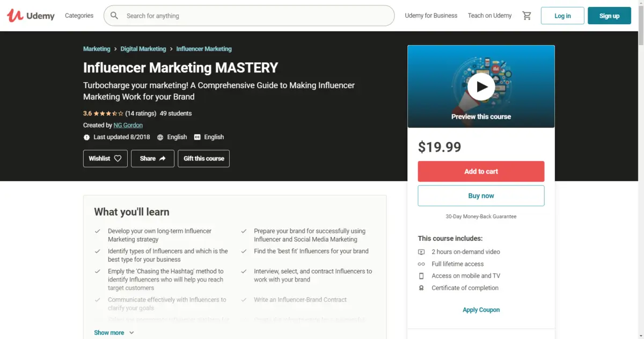Click Apply Coupon link
The height and width of the screenshot is (339, 644).
[x=481, y=310]
